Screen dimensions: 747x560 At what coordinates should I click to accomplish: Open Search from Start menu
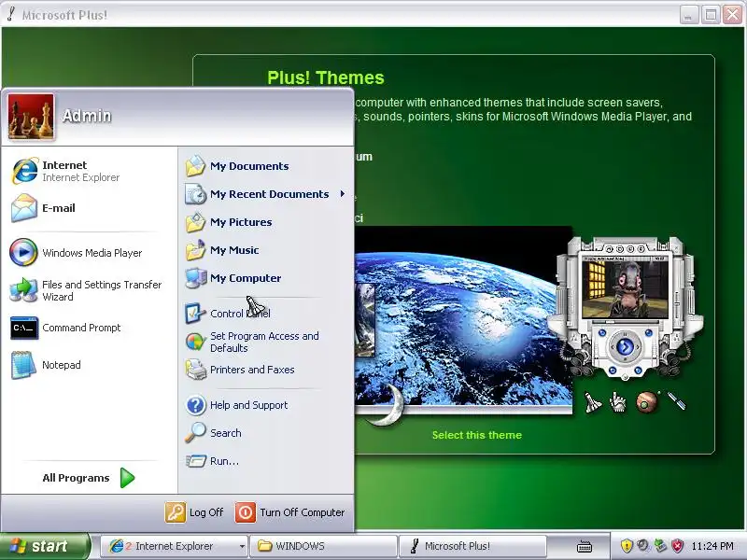pyautogui.click(x=214, y=433)
